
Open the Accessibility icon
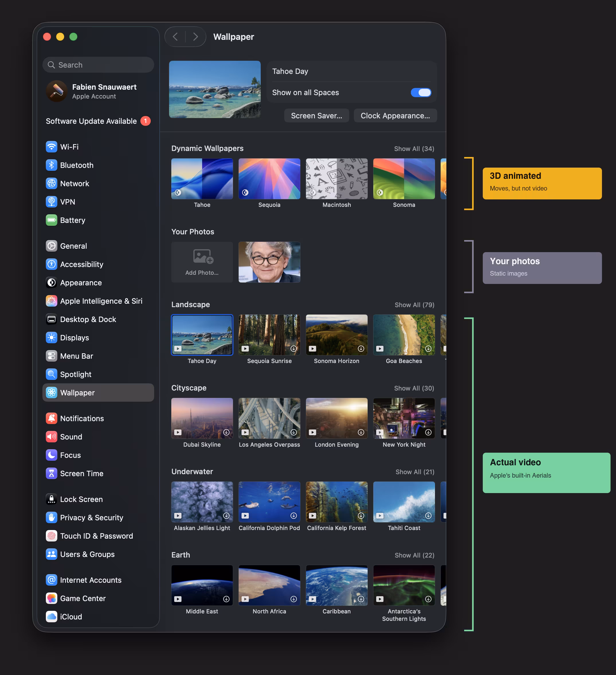point(51,264)
